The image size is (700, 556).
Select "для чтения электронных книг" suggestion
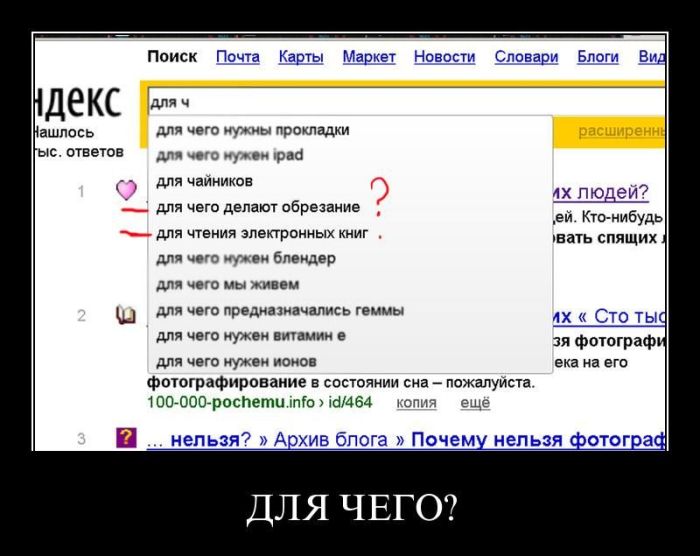[262, 233]
